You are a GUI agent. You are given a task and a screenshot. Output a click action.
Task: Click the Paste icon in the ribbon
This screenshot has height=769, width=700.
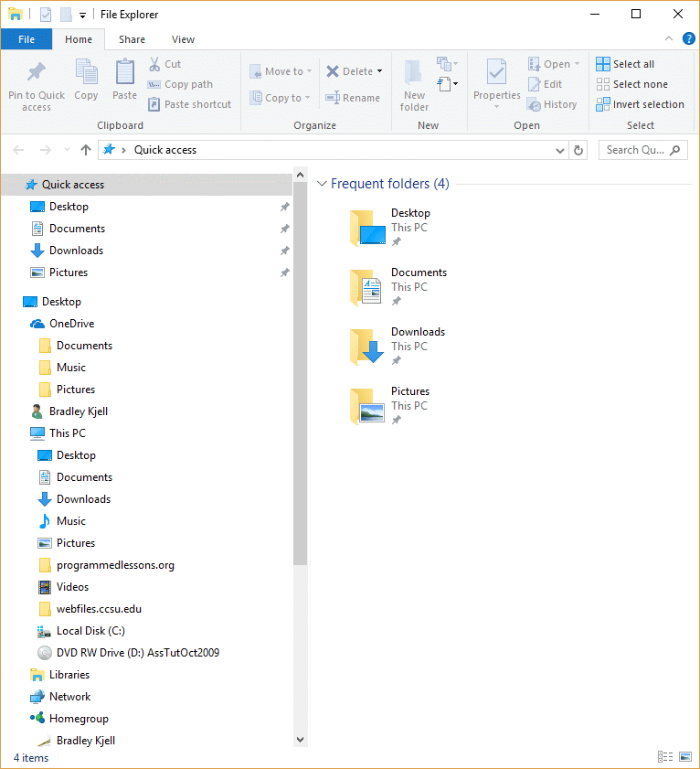[x=124, y=73]
